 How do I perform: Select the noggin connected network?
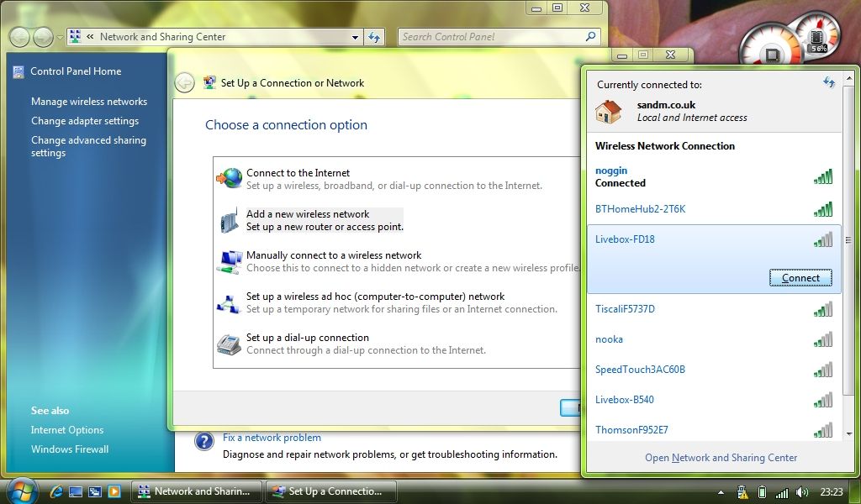tap(714, 176)
